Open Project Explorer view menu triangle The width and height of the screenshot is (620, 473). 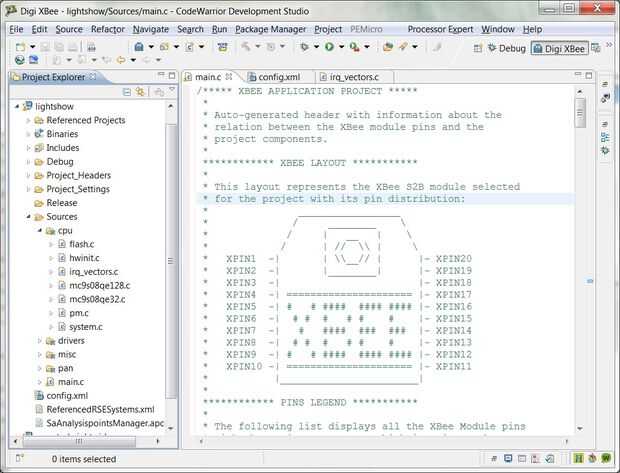172,90
